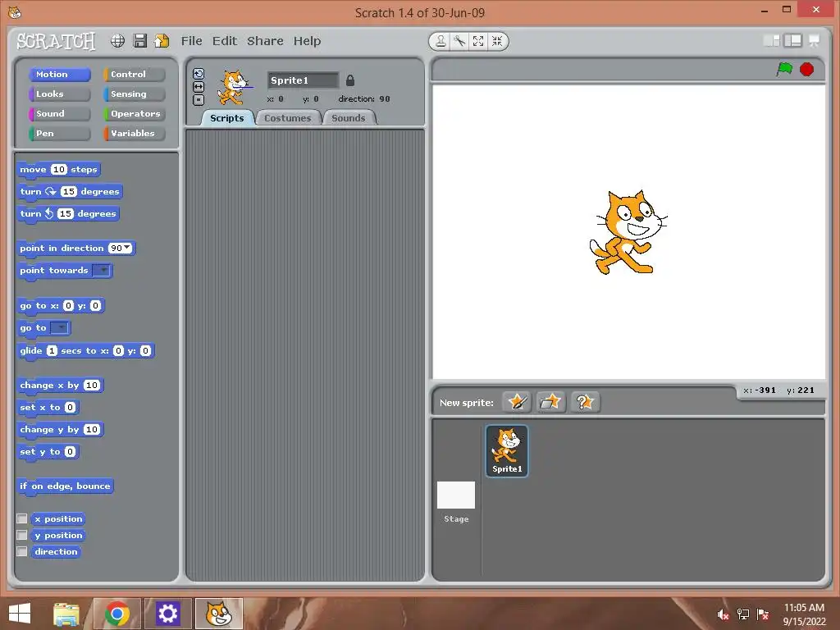Set rotation style to left-right flip
Screen dimensions: 840x630
tap(199, 87)
